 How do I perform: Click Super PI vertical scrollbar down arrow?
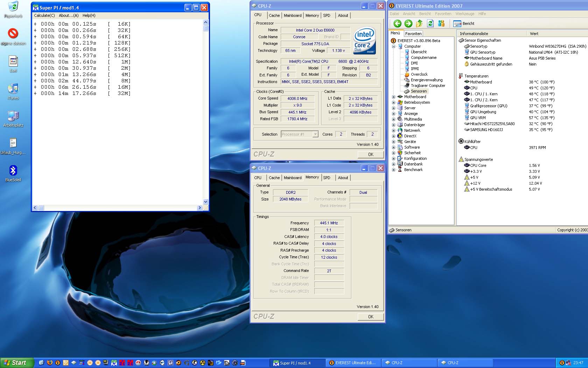coord(205,202)
